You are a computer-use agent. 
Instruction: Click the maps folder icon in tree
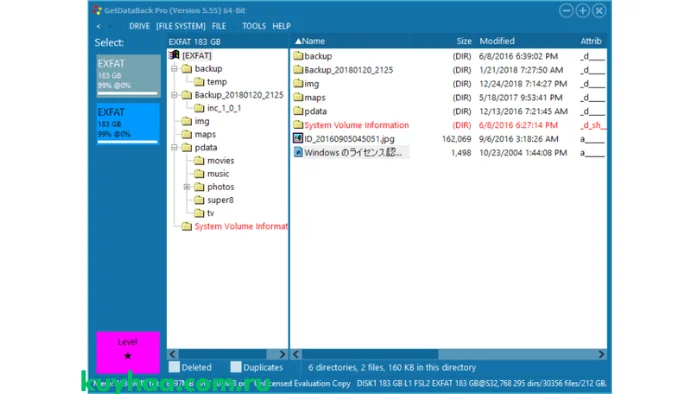(187, 134)
